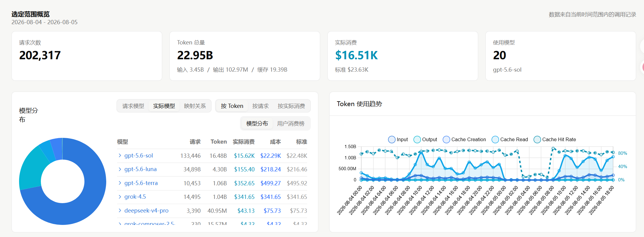Viewport: 644px width, 237px height.
Task: Select the 模型分布 view tab
Action: click(x=257, y=123)
